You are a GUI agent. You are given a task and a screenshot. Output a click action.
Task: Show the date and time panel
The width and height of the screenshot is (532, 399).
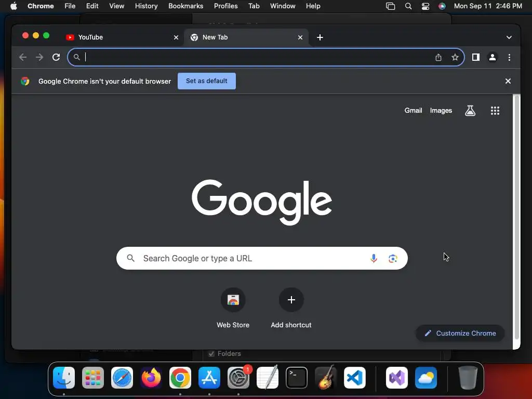coord(488,6)
